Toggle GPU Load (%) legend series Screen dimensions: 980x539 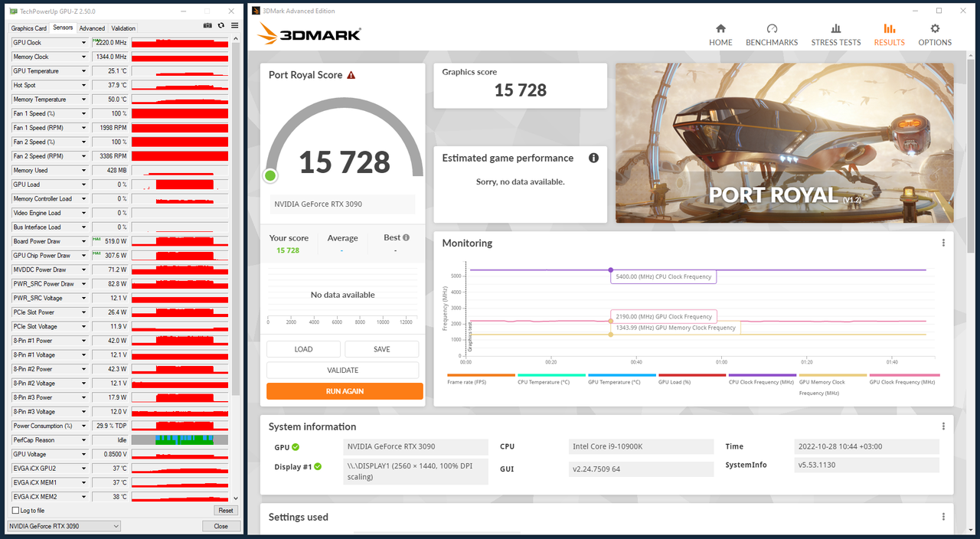click(x=691, y=378)
